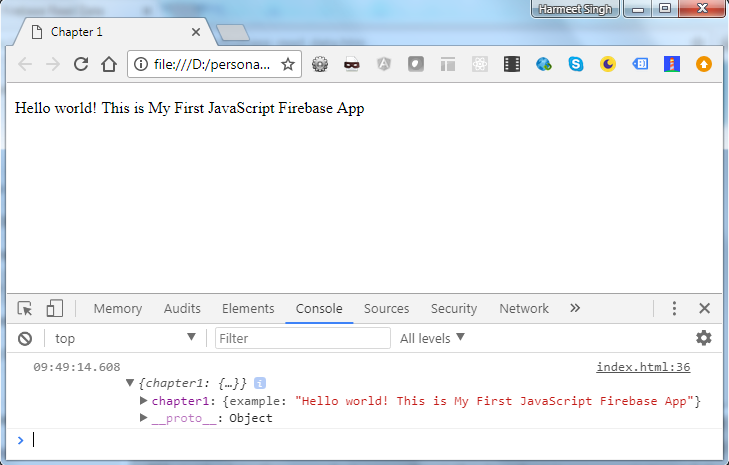Switch to the Sources tab
This screenshot has height=465, width=729.
tap(386, 309)
